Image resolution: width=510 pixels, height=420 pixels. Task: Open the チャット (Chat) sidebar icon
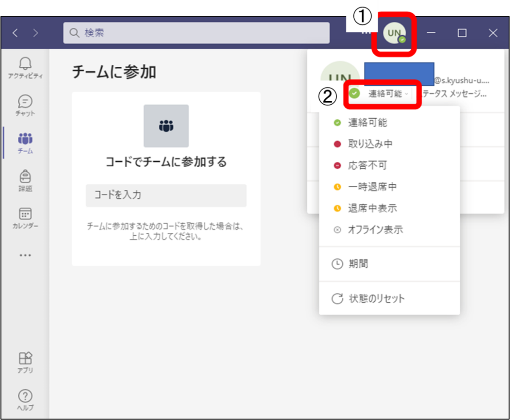(x=25, y=105)
